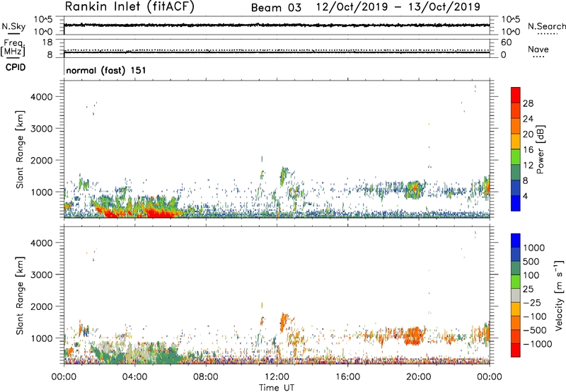Click the "Slant Range [km]" label of velocity panel
566x392 pixels.
click(20, 295)
